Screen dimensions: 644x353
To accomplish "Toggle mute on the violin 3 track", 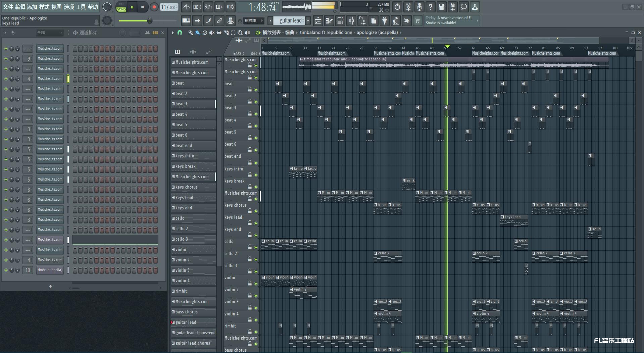I will [x=256, y=308].
